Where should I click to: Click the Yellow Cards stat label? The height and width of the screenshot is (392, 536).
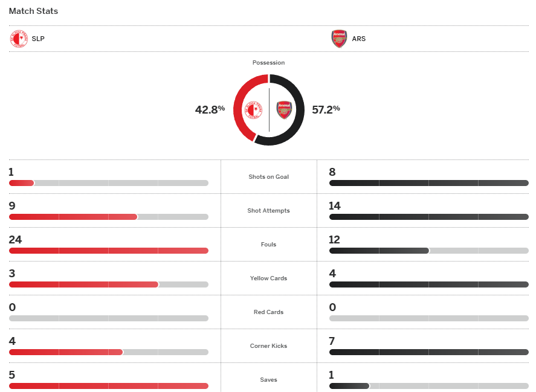(268, 278)
